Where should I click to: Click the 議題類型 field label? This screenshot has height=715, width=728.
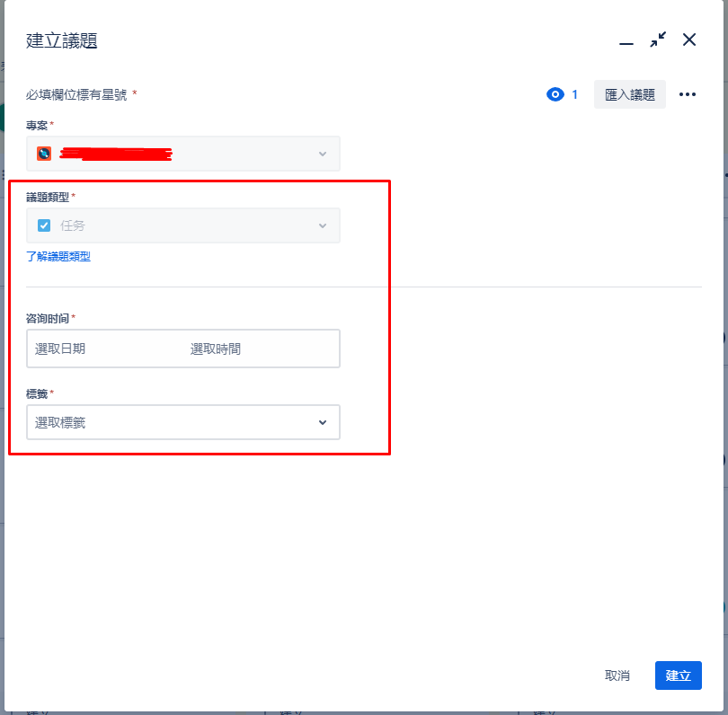[x=48, y=198]
